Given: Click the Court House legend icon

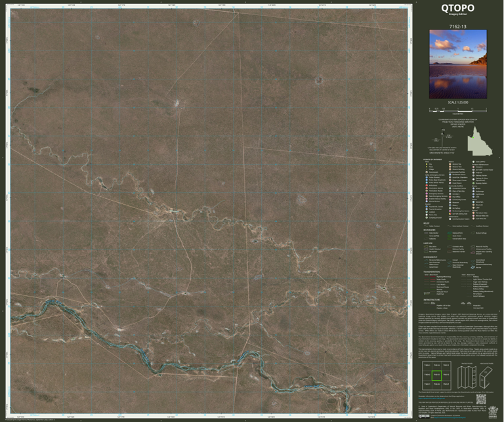Looking at the screenshot, I should 450,183.
